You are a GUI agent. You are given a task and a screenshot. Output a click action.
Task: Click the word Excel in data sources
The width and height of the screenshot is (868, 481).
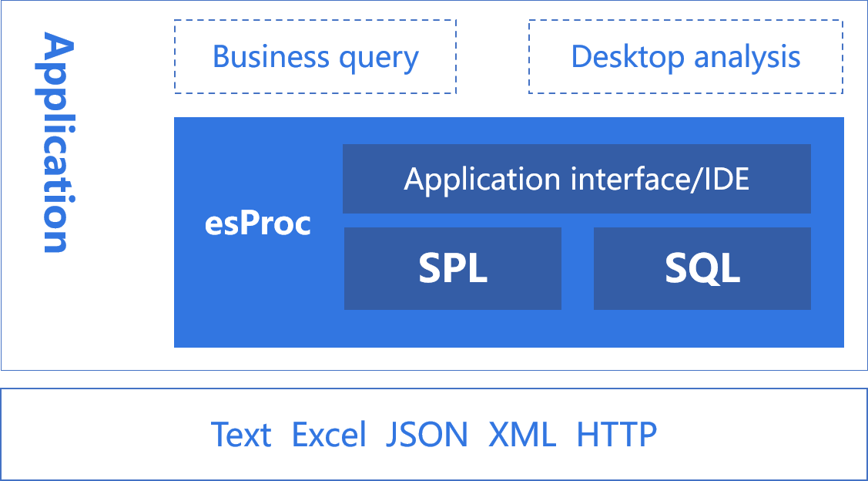(x=329, y=435)
